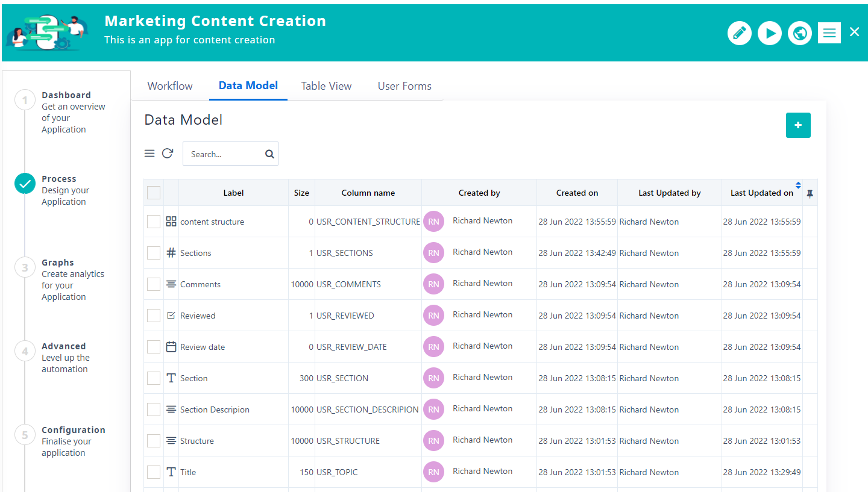The height and width of the screenshot is (492, 868).
Task: Refresh the data model list
Action: 168,153
